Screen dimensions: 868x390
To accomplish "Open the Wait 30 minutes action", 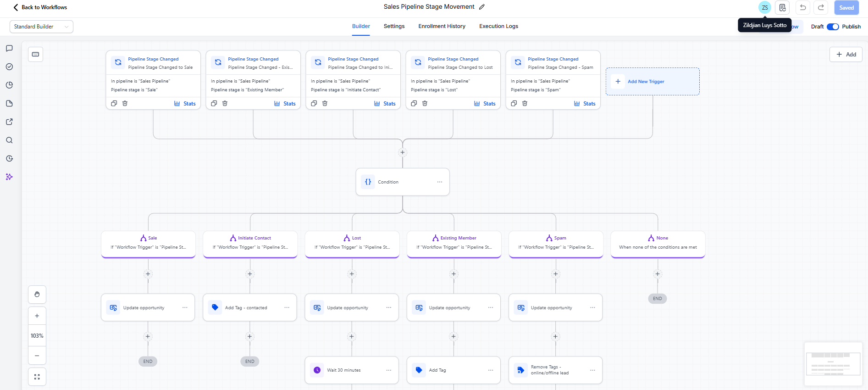I will (352, 370).
